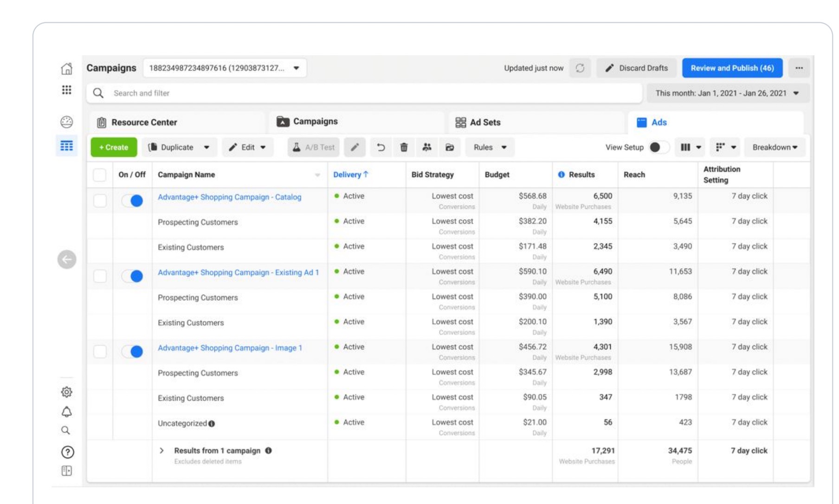Image resolution: width=839 pixels, height=504 pixels.
Task: Toggle the View Setup switch
Action: [x=659, y=147]
